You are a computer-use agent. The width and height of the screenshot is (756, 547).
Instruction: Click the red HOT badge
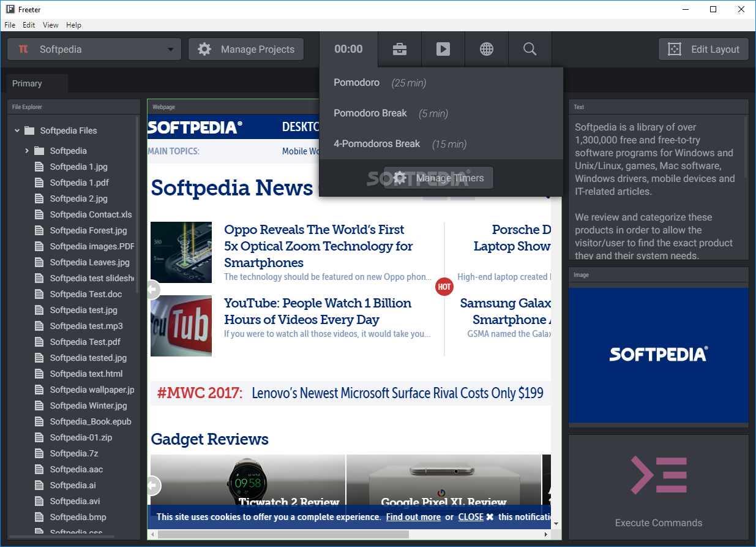pos(444,287)
